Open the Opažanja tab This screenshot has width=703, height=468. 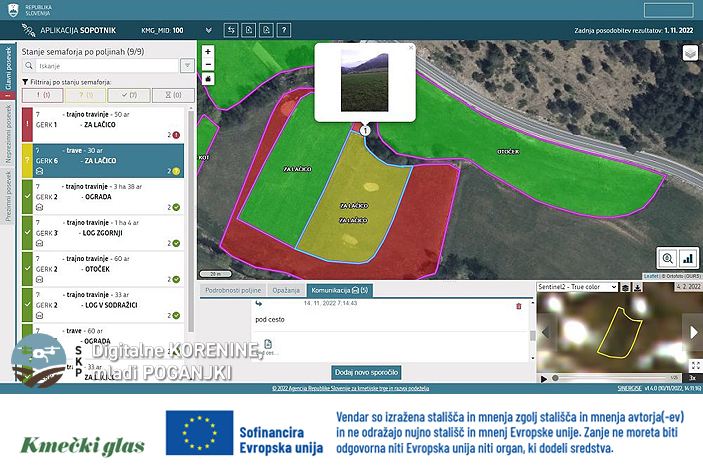(286, 290)
